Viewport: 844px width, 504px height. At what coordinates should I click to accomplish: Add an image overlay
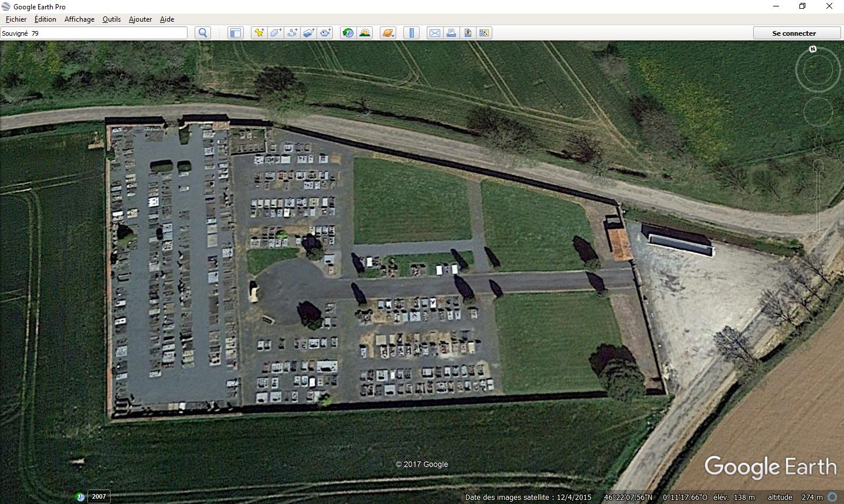click(308, 33)
